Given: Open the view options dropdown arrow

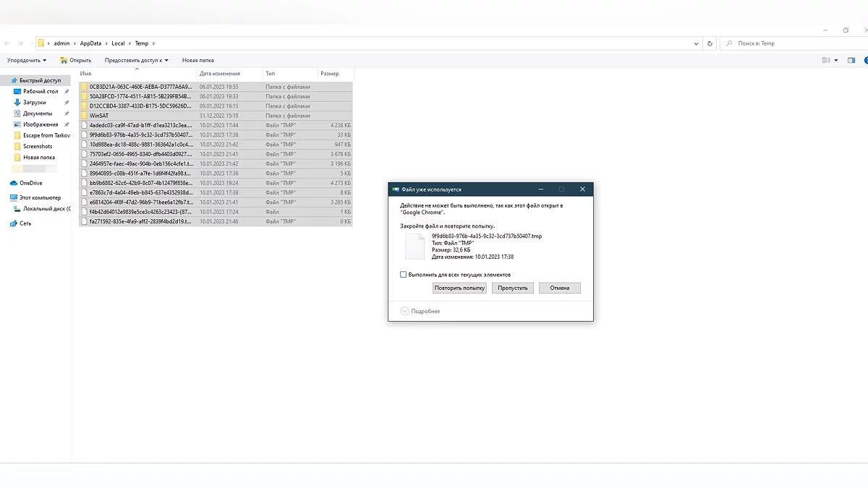Looking at the screenshot, I should coord(836,60).
